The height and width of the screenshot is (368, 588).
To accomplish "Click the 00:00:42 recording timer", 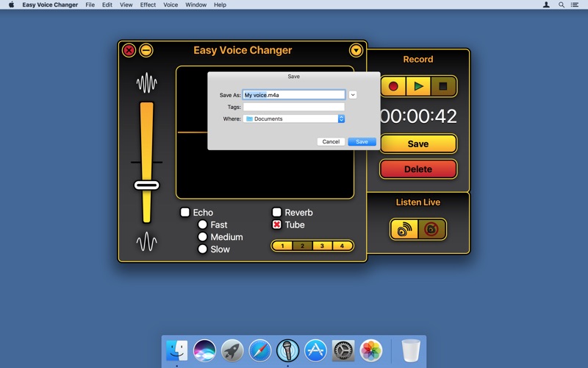I will click(419, 116).
